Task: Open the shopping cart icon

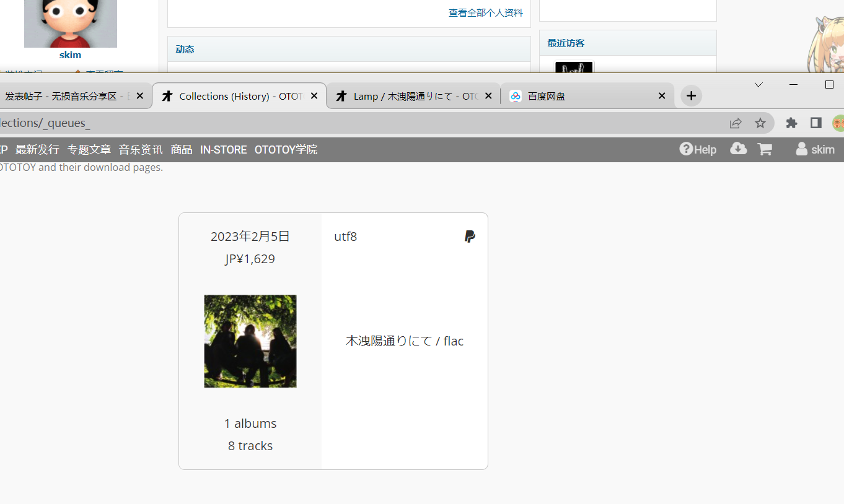Action: 765,149
